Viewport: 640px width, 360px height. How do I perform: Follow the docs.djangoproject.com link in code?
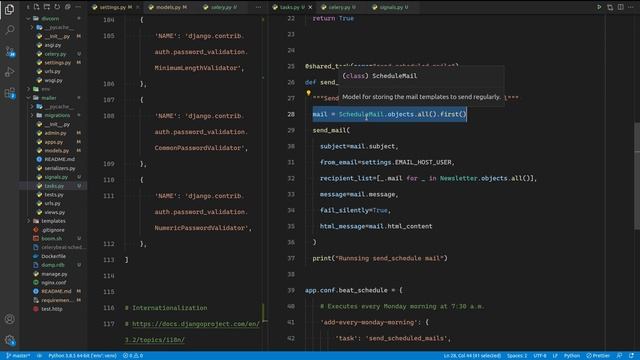(196, 324)
